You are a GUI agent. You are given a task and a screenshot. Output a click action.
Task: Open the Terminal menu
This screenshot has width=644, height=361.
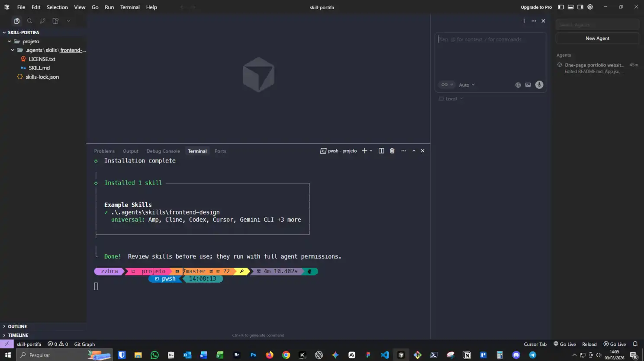tap(130, 7)
